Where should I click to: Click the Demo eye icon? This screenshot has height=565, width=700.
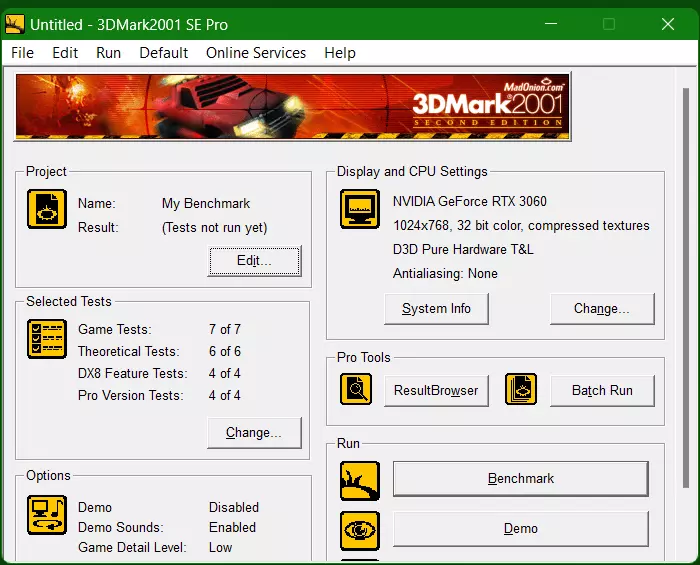(360, 531)
